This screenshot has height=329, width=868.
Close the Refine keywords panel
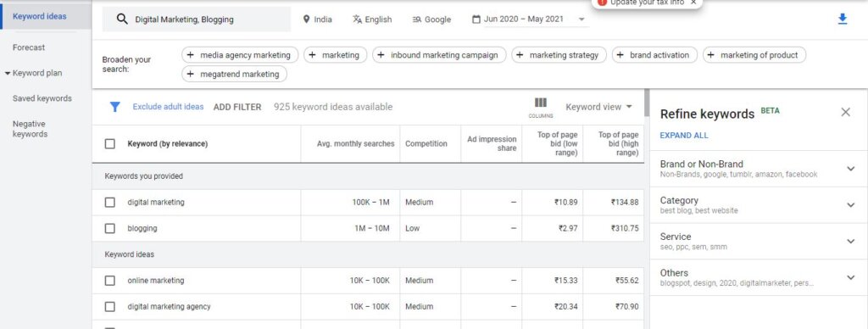pyautogui.click(x=845, y=113)
